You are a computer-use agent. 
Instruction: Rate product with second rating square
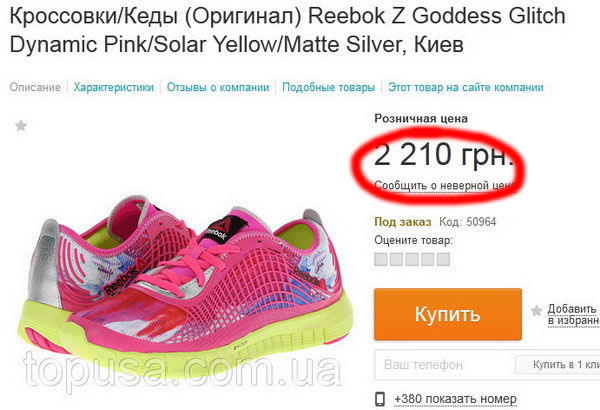coord(396,259)
